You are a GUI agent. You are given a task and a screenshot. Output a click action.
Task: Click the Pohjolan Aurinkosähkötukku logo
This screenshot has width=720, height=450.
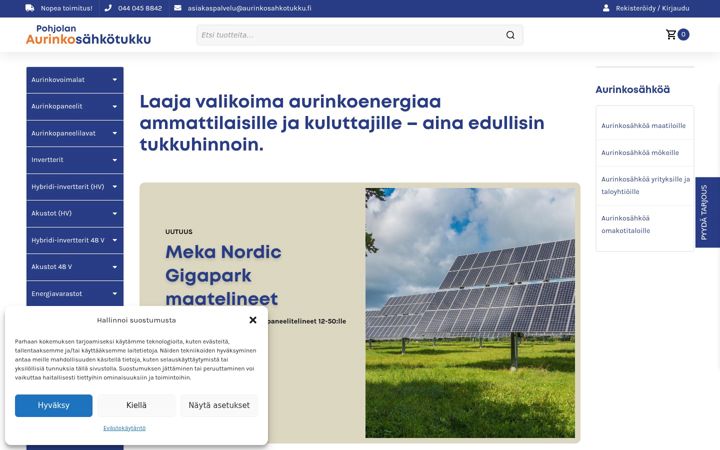pyautogui.click(x=88, y=35)
